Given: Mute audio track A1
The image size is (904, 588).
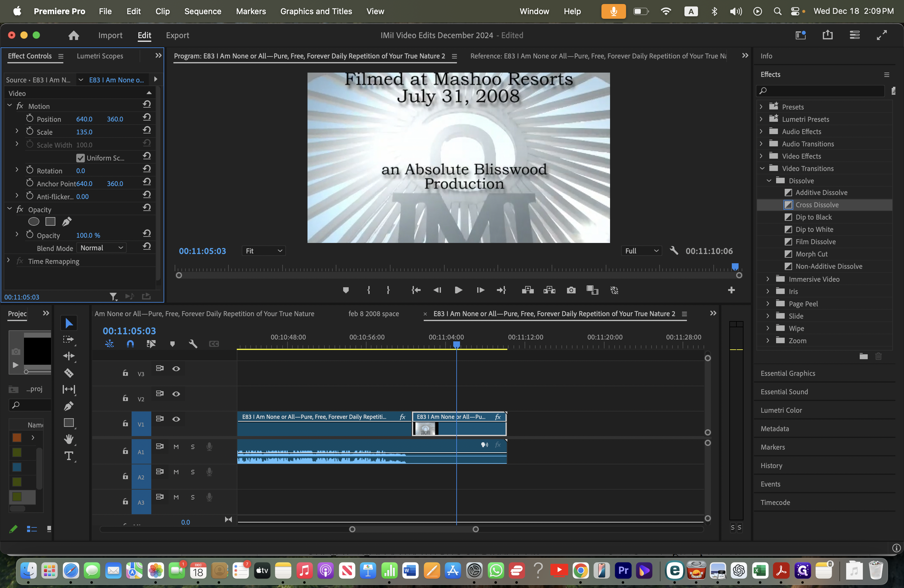Looking at the screenshot, I should tap(176, 447).
